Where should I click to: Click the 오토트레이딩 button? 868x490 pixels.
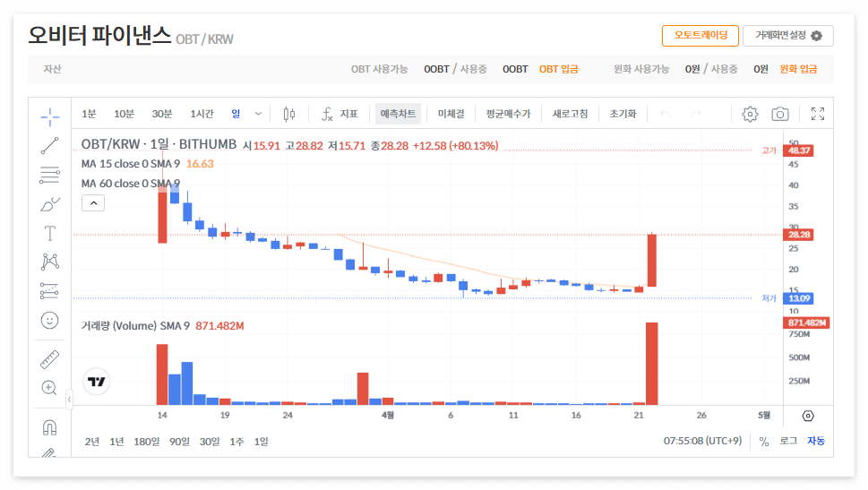pyautogui.click(x=700, y=36)
